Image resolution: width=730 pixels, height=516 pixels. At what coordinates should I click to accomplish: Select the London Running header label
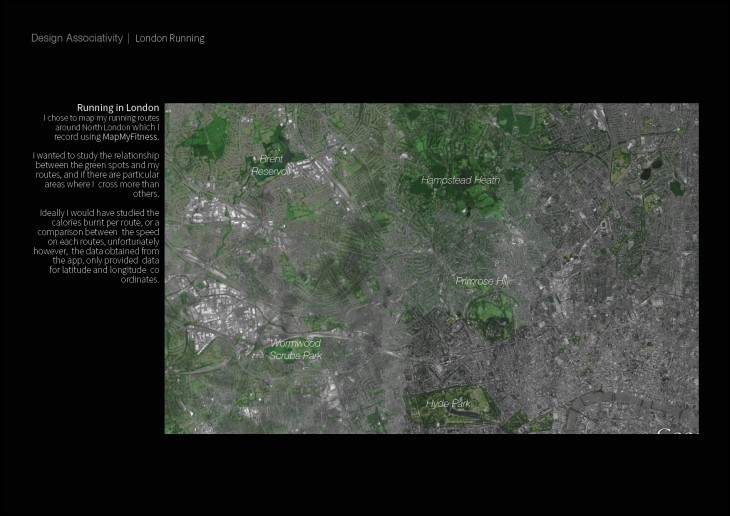[x=170, y=38]
